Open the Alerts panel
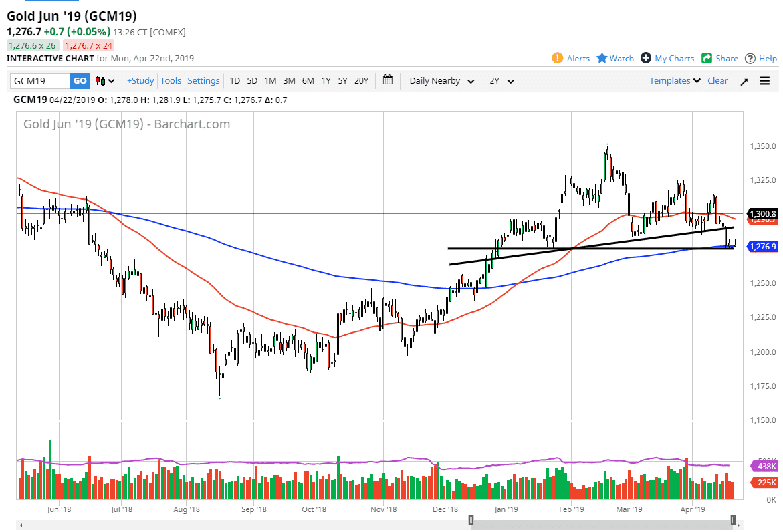The height and width of the screenshot is (532, 783). click(570, 58)
